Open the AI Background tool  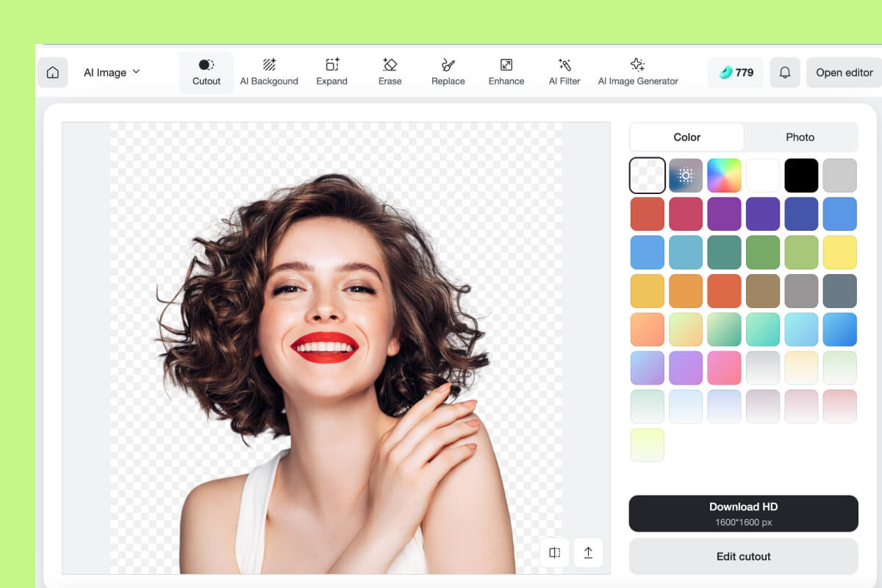point(269,73)
